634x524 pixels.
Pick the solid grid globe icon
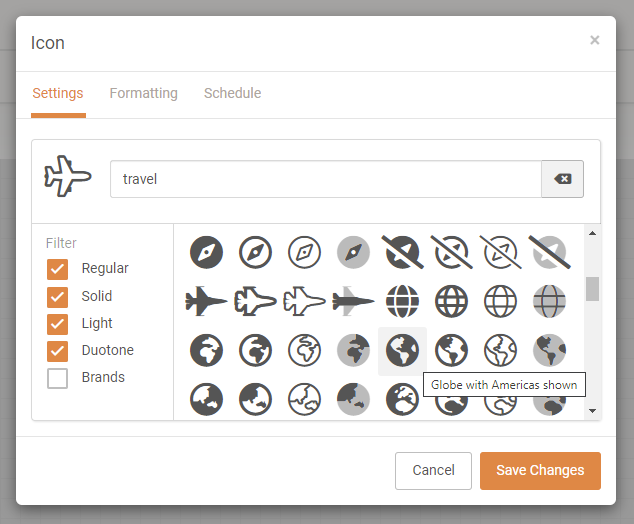402,301
